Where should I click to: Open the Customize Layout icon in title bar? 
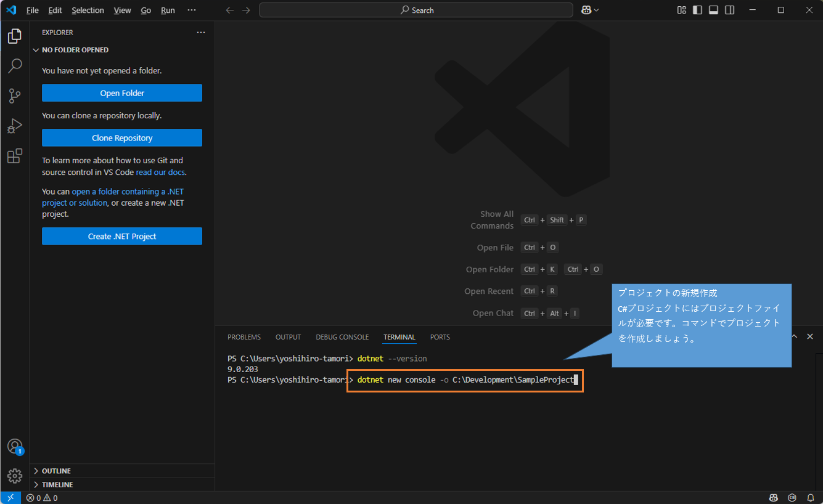(x=681, y=10)
